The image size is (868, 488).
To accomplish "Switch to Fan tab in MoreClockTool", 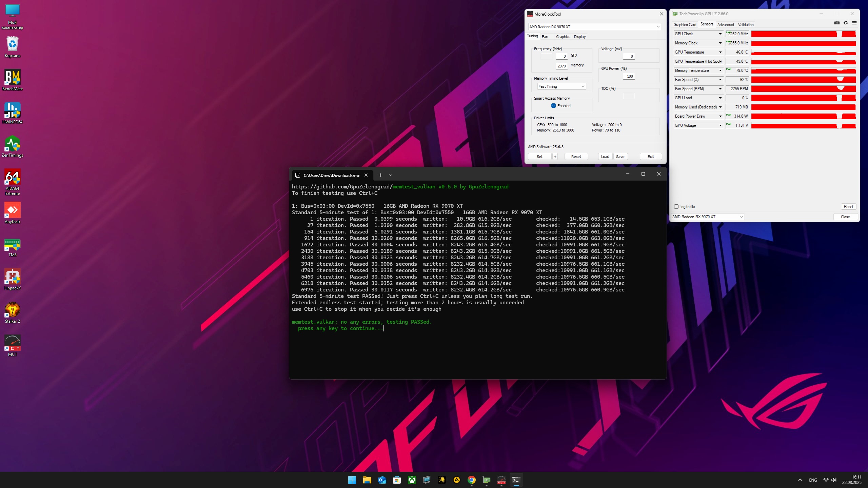I will click(x=545, y=37).
